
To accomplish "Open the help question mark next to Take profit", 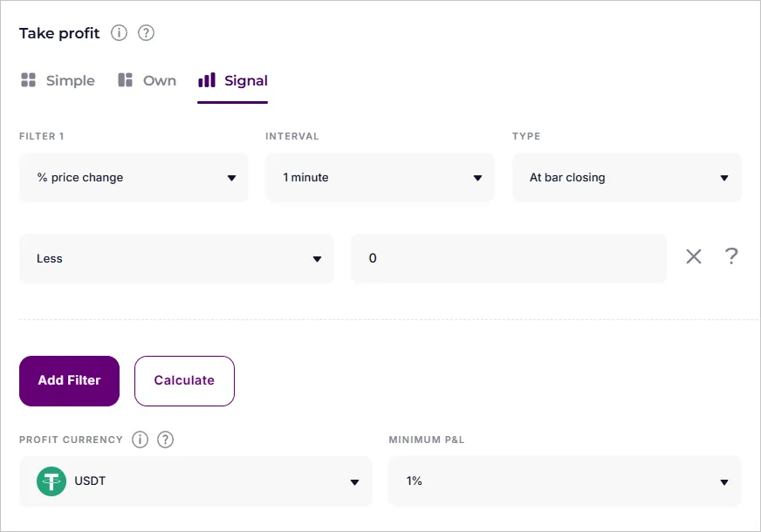I will pyautogui.click(x=145, y=33).
